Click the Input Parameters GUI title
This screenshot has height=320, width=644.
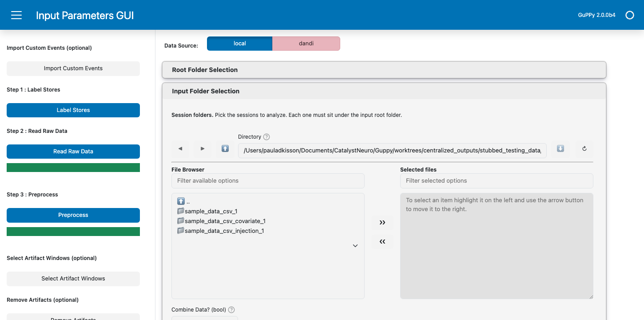pos(85,16)
